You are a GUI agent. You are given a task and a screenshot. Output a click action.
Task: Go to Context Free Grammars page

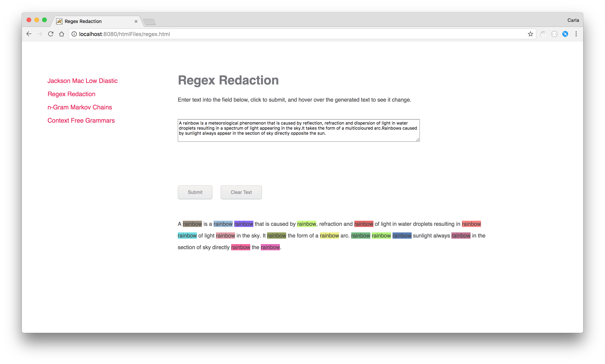[x=81, y=120]
